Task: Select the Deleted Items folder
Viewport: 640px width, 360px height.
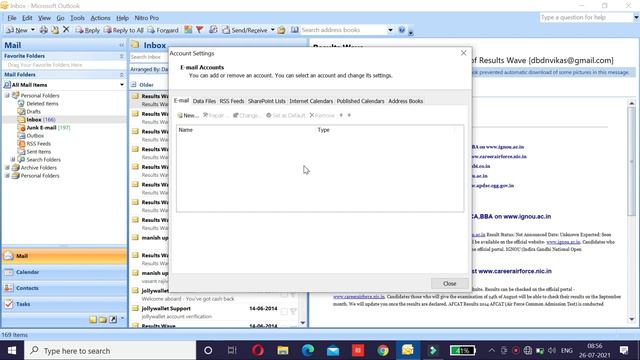Action: click(42, 104)
